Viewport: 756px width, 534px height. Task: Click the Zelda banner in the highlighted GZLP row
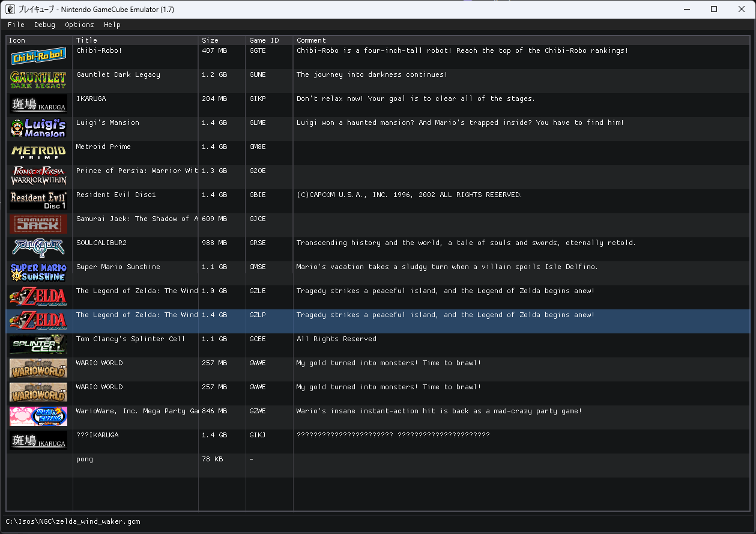coord(38,321)
